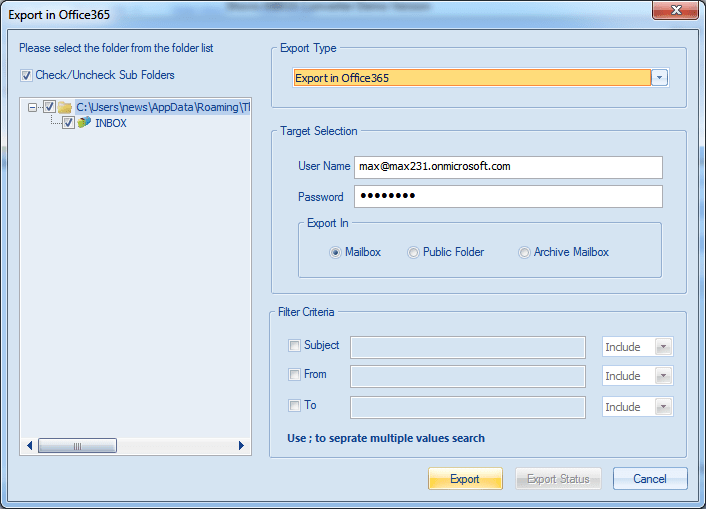Enable the To filter checkbox
706x509 pixels.
coord(294,405)
